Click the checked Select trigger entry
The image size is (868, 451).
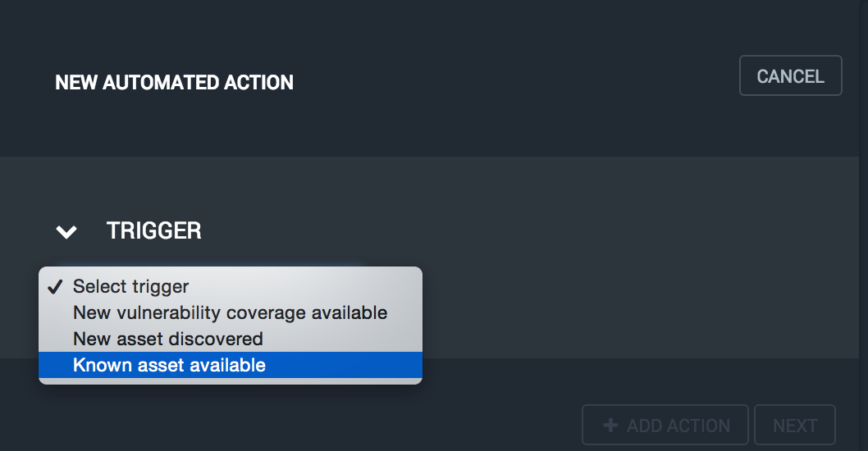[x=131, y=287]
